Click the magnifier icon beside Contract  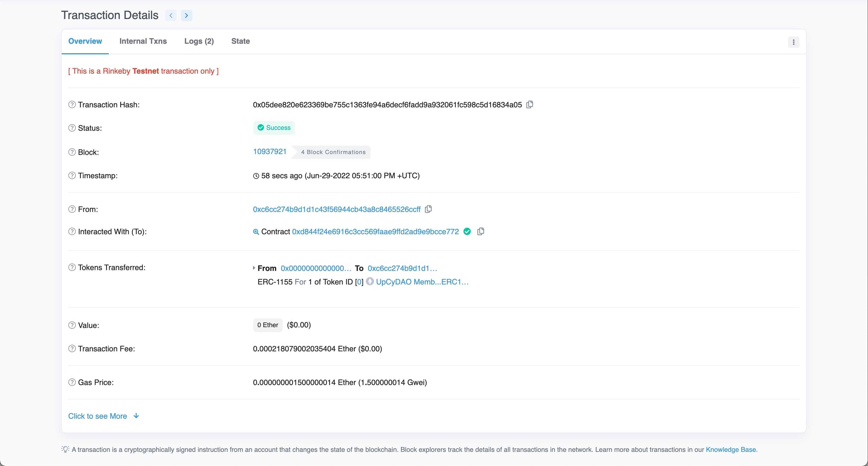(256, 232)
